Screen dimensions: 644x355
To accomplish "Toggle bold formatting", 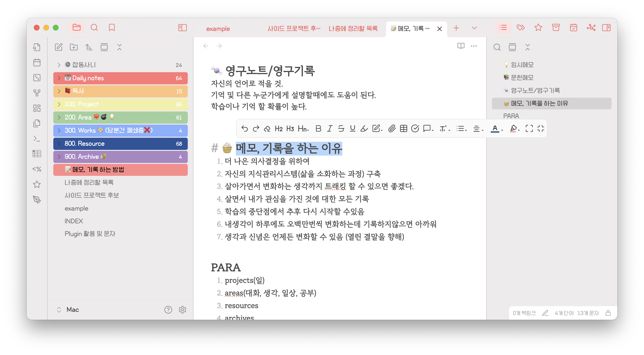I will point(318,129).
